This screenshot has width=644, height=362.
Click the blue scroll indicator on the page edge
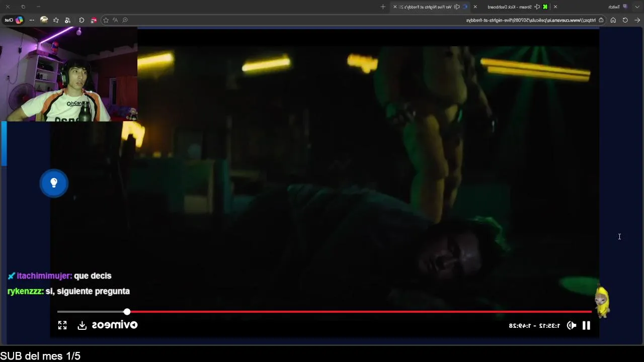[4, 143]
